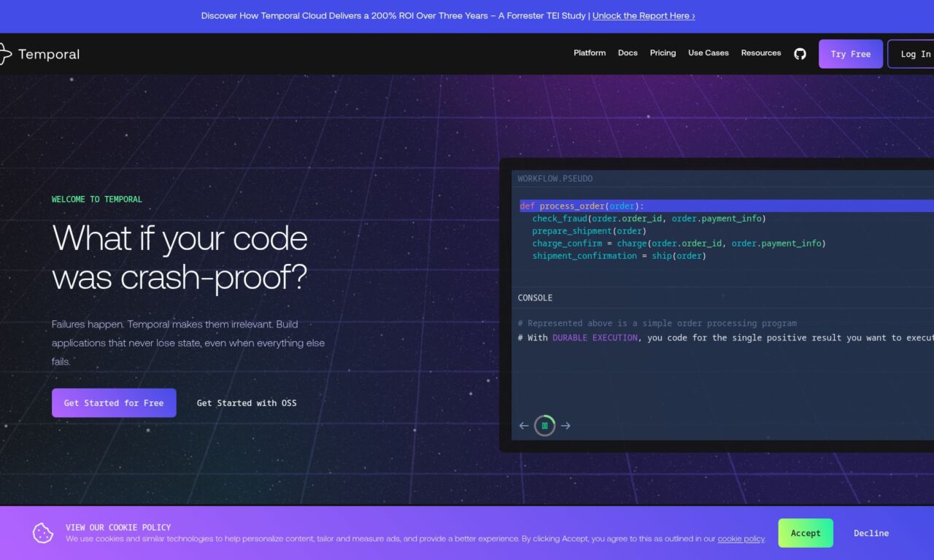Open the Platform menu
This screenshot has width=934, height=560.
[x=590, y=53]
